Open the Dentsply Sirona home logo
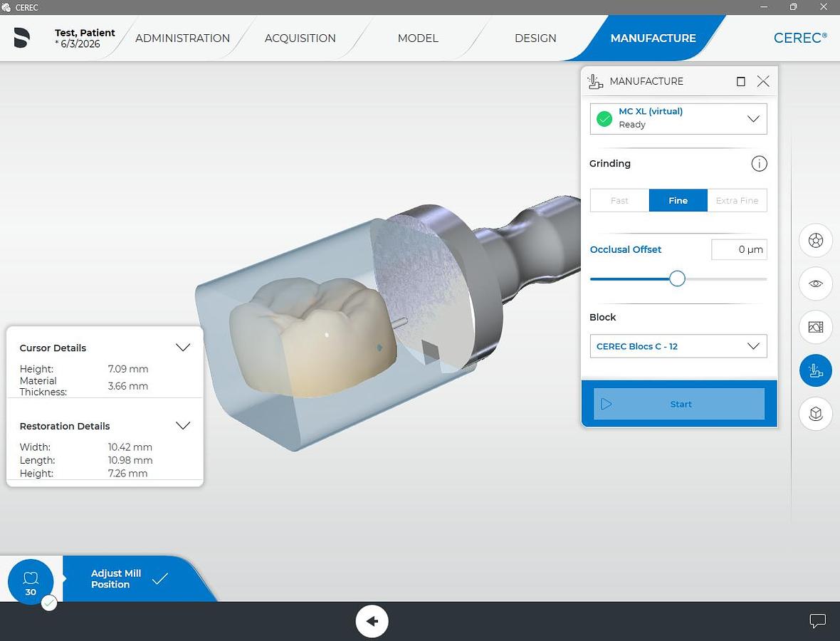 pos(21,38)
